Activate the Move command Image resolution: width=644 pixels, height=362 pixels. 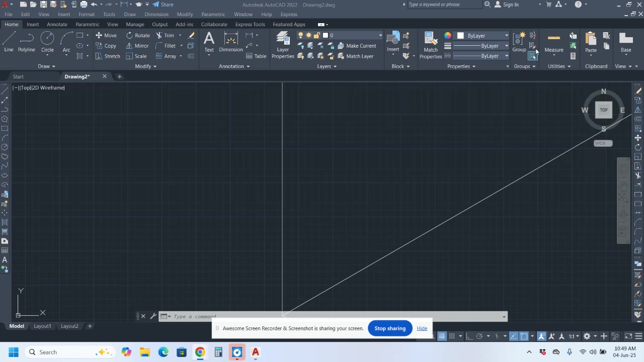pos(106,35)
